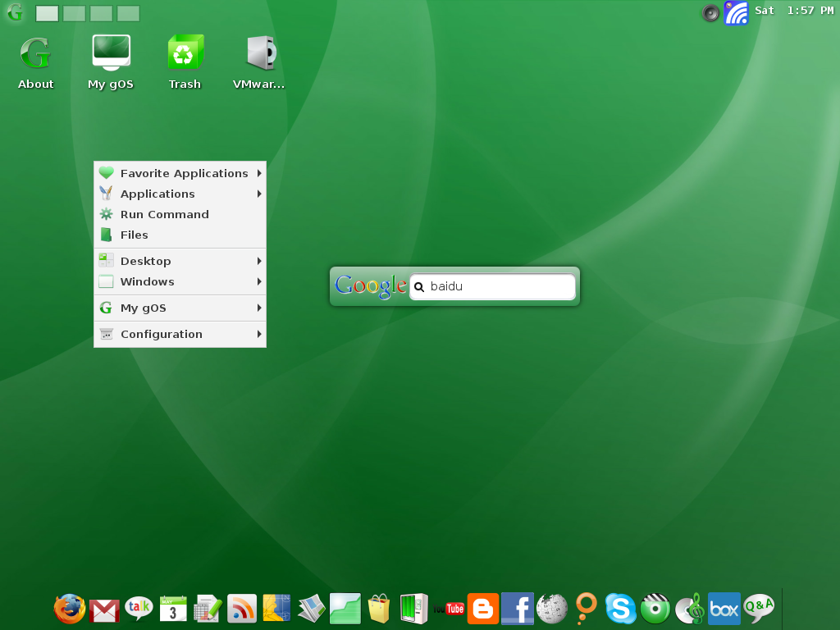Click the speaker volume icon in the top panel
Viewport: 840px width, 630px height.
[x=710, y=12]
